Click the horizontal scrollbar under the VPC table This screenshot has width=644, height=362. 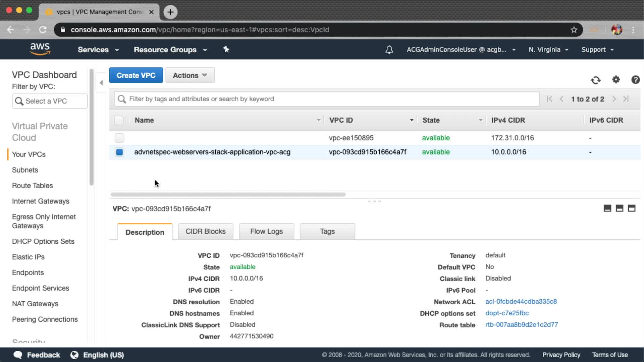click(x=228, y=194)
